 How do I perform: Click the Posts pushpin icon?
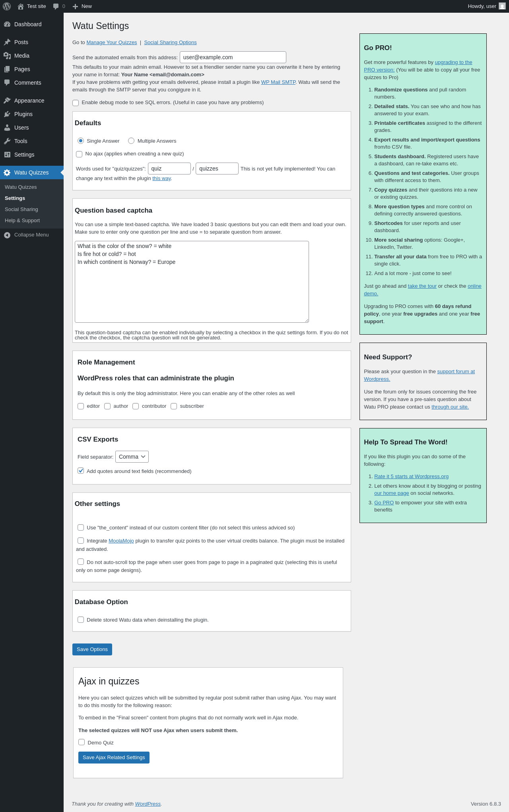pyautogui.click(x=7, y=42)
